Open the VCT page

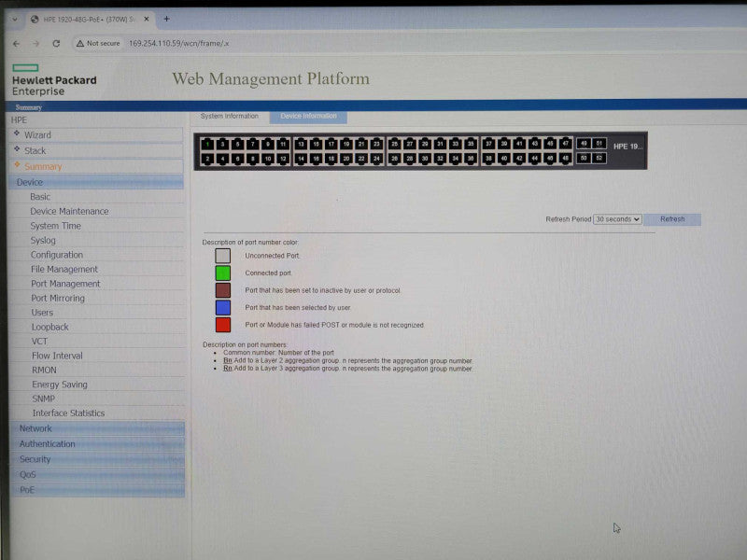coord(39,342)
